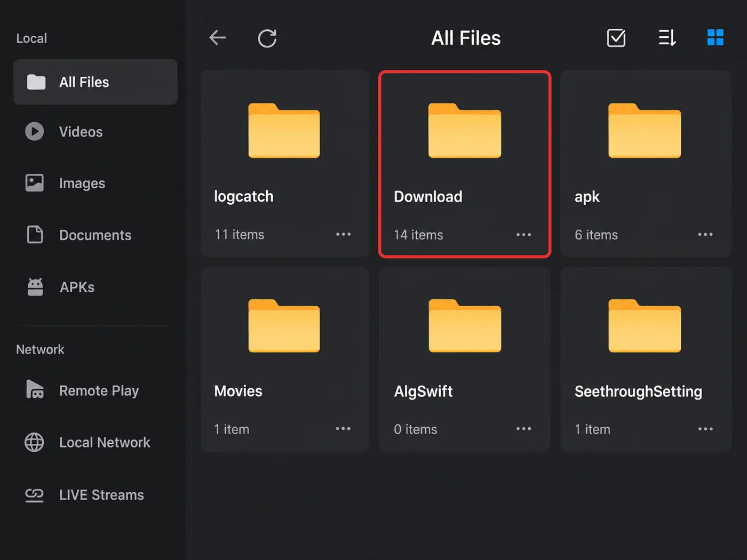The height and width of the screenshot is (560, 747).
Task: Open the sort order options icon
Action: 667,38
